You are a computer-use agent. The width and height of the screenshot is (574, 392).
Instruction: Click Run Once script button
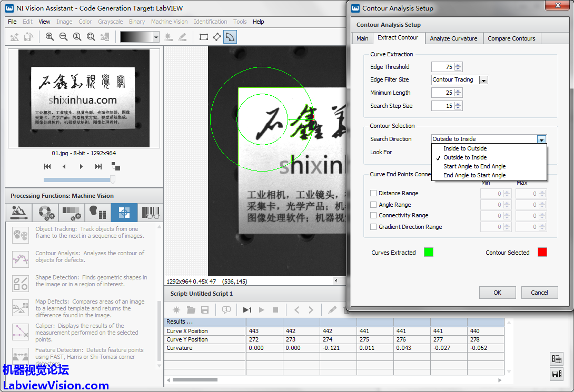(x=247, y=310)
